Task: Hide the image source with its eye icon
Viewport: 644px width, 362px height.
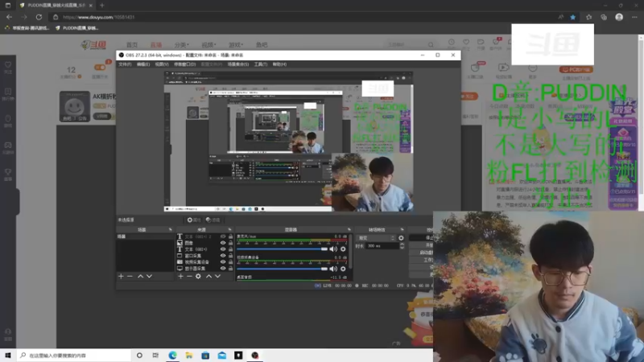Action: coord(223,243)
